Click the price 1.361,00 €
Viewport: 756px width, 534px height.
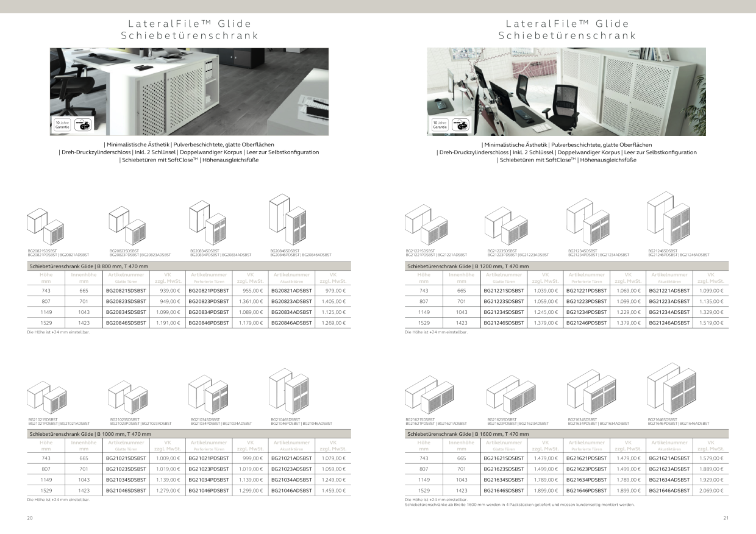251,301
